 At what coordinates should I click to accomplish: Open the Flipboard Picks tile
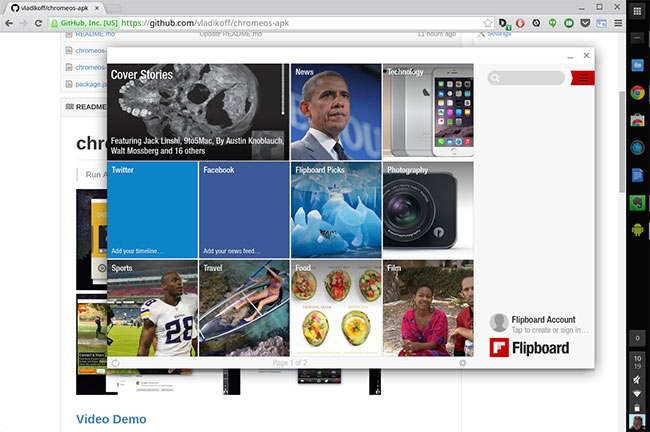(336, 210)
